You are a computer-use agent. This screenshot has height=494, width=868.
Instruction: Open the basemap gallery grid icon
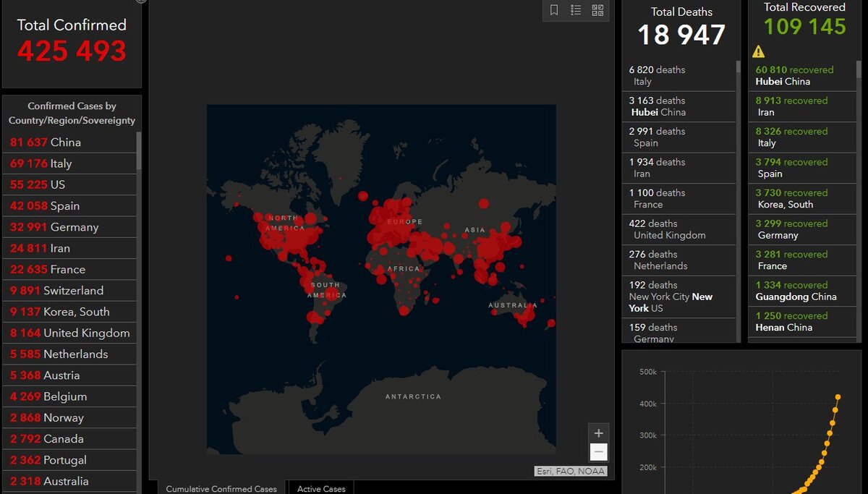(597, 10)
